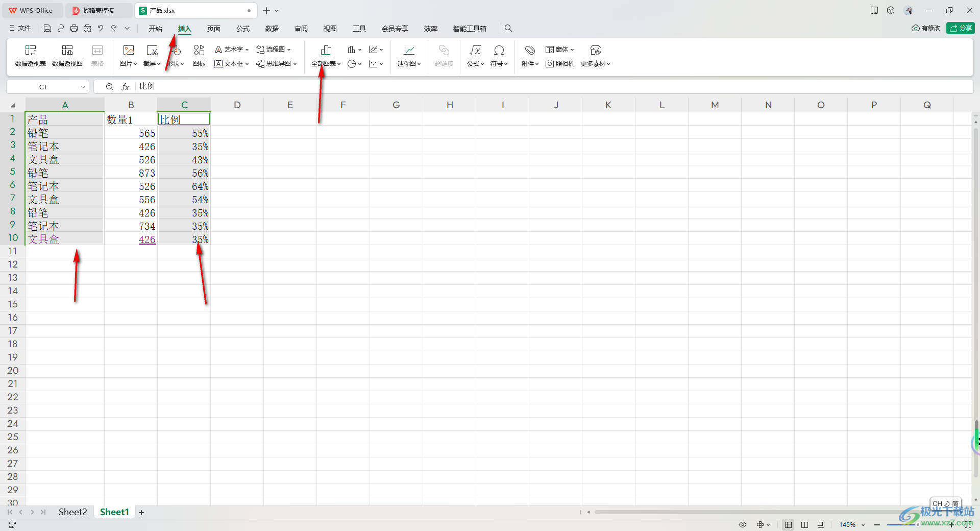Click the Icons library (图标) button
980x531 pixels.
tap(199, 56)
